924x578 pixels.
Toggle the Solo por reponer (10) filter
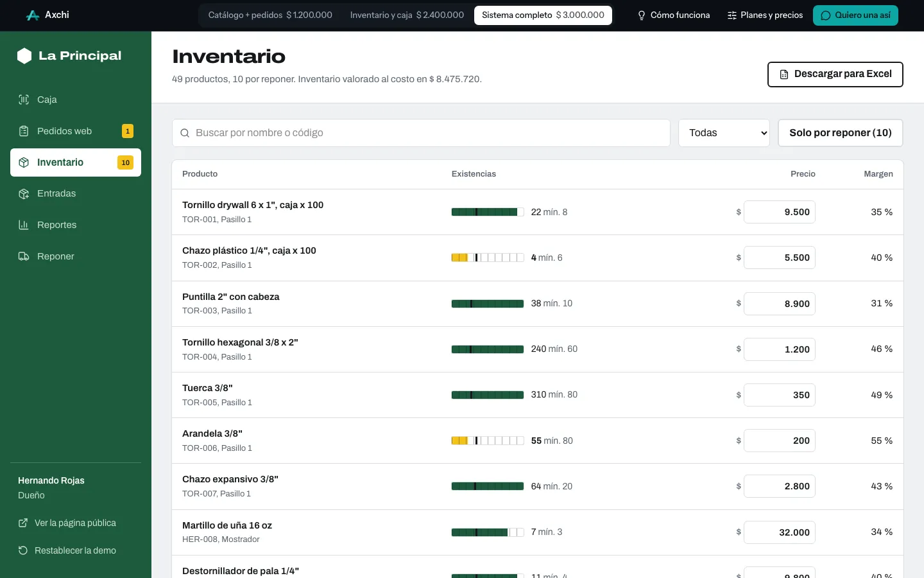pos(841,133)
